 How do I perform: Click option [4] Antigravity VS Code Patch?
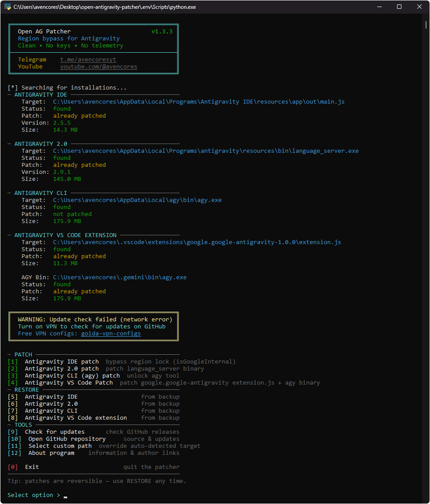click(60, 383)
